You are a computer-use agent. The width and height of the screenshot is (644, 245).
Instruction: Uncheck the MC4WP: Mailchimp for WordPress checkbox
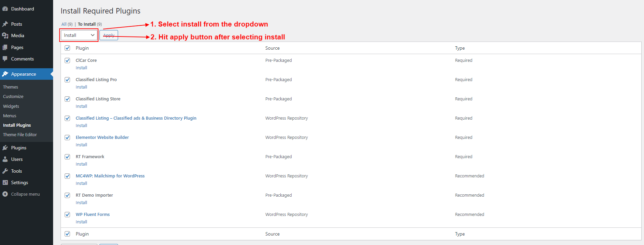(67, 176)
